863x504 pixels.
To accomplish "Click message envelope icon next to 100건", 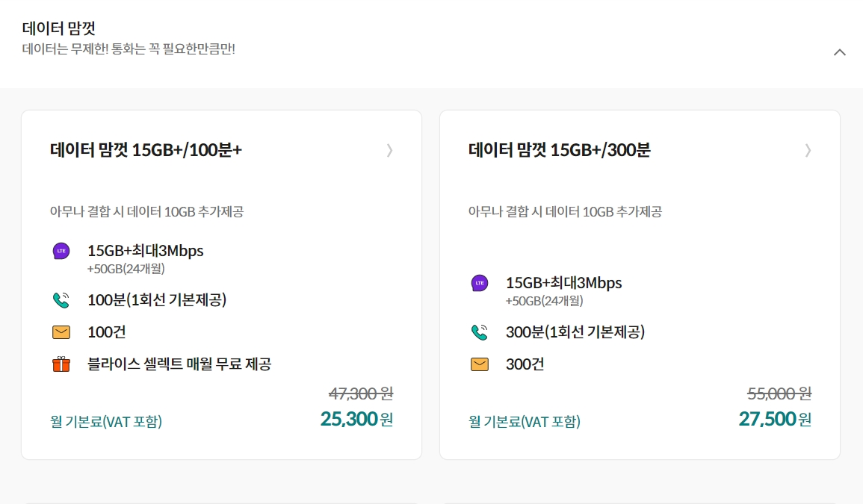I will coord(61,332).
